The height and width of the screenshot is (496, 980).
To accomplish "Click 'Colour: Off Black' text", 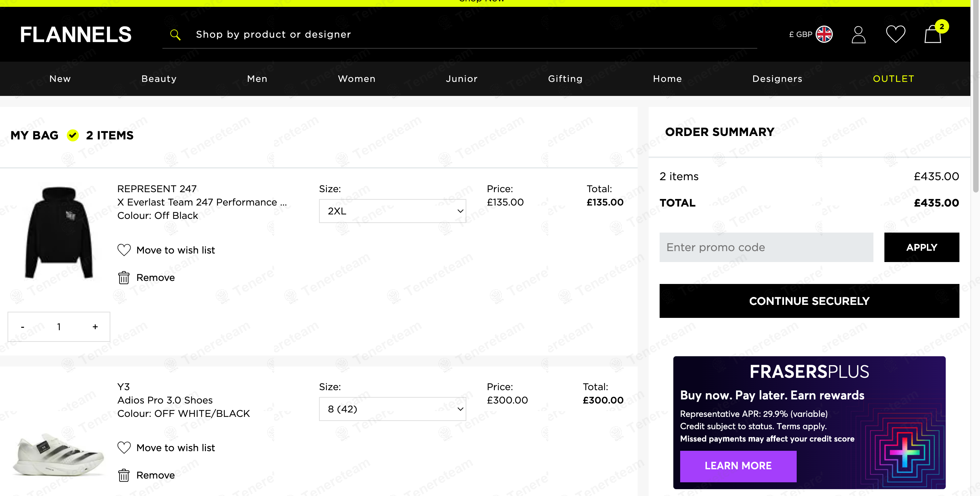I will tap(158, 216).
